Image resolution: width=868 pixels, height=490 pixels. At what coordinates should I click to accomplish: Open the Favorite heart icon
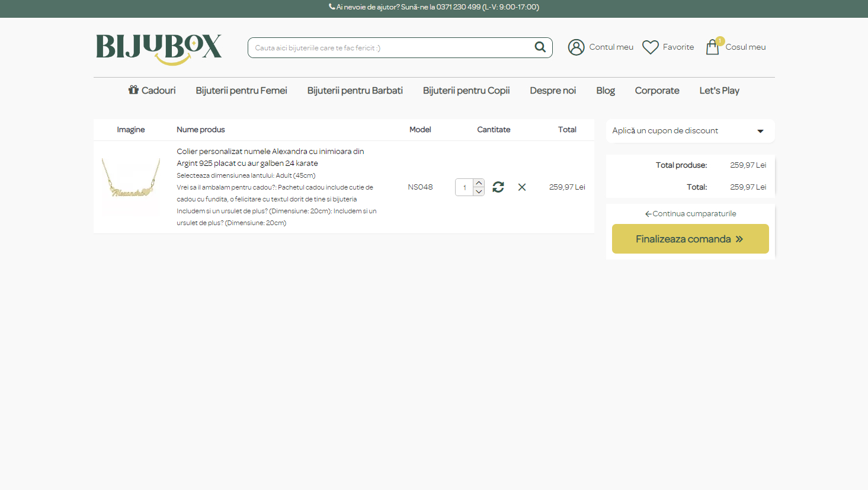coord(651,47)
